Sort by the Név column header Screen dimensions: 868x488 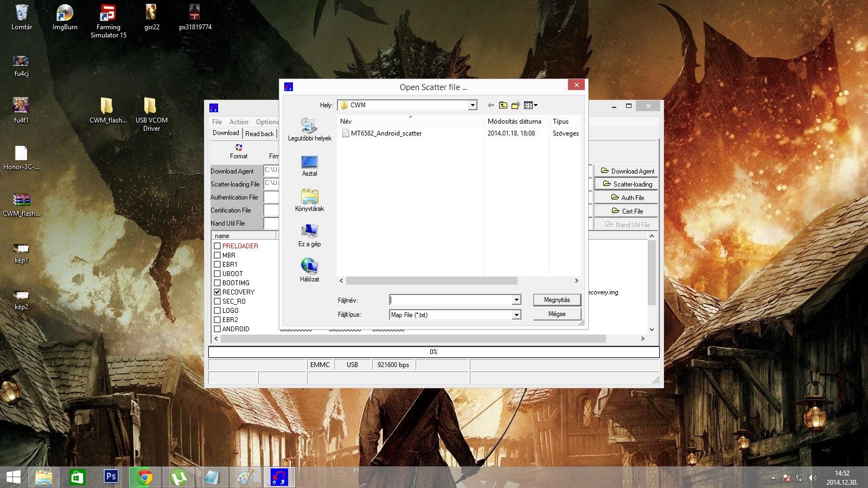click(x=410, y=121)
